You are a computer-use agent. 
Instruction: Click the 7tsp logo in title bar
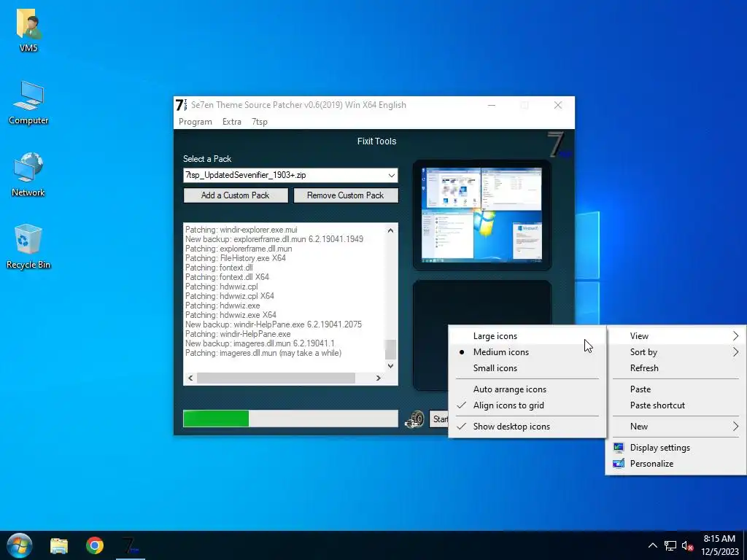click(x=182, y=105)
